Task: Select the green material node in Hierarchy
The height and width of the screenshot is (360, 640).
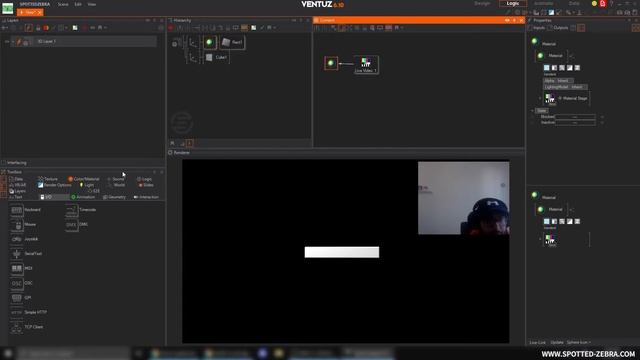Action: tap(209, 42)
